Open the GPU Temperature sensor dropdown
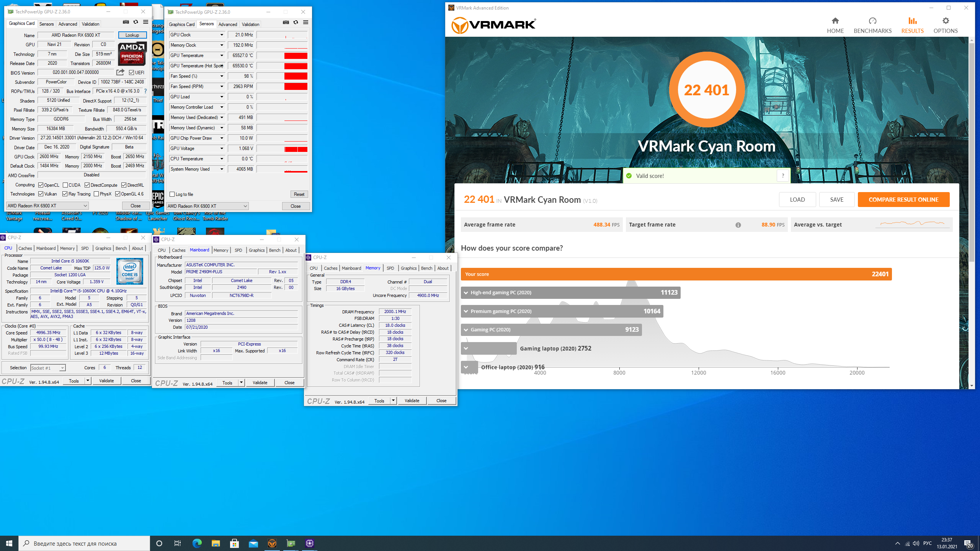 pos(221,55)
